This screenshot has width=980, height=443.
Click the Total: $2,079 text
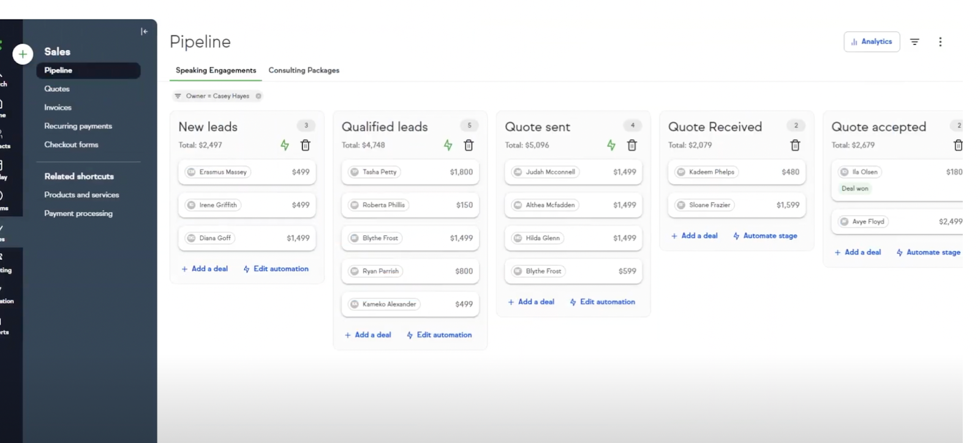[690, 145]
